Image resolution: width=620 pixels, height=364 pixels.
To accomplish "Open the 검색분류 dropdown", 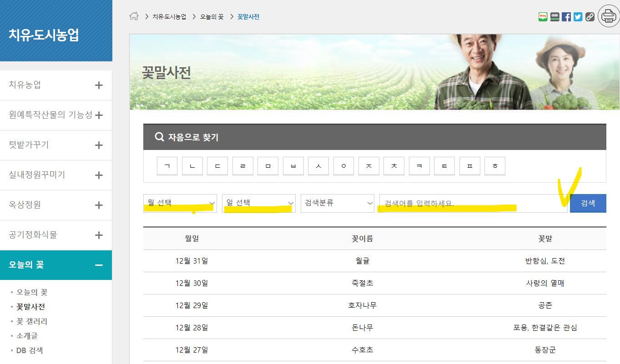I will [x=337, y=203].
